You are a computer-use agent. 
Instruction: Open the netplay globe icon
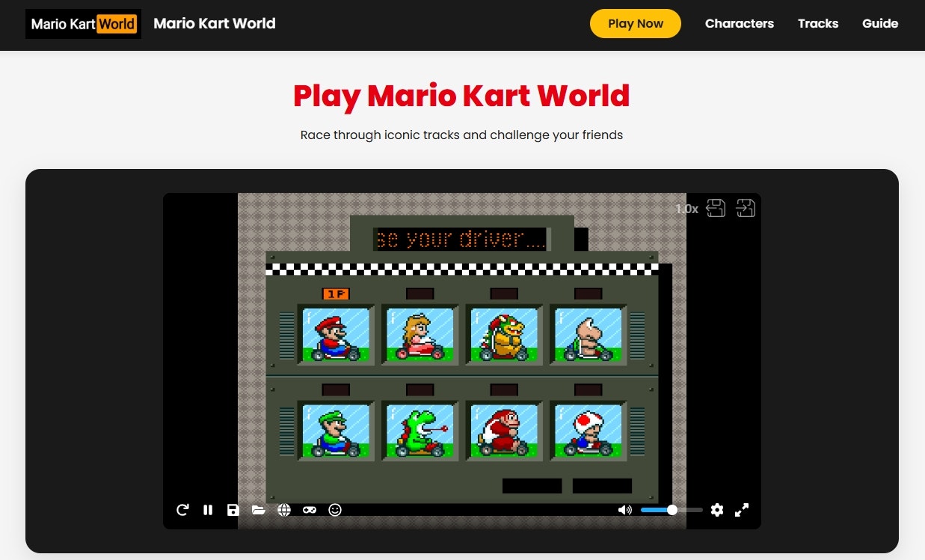click(283, 510)
